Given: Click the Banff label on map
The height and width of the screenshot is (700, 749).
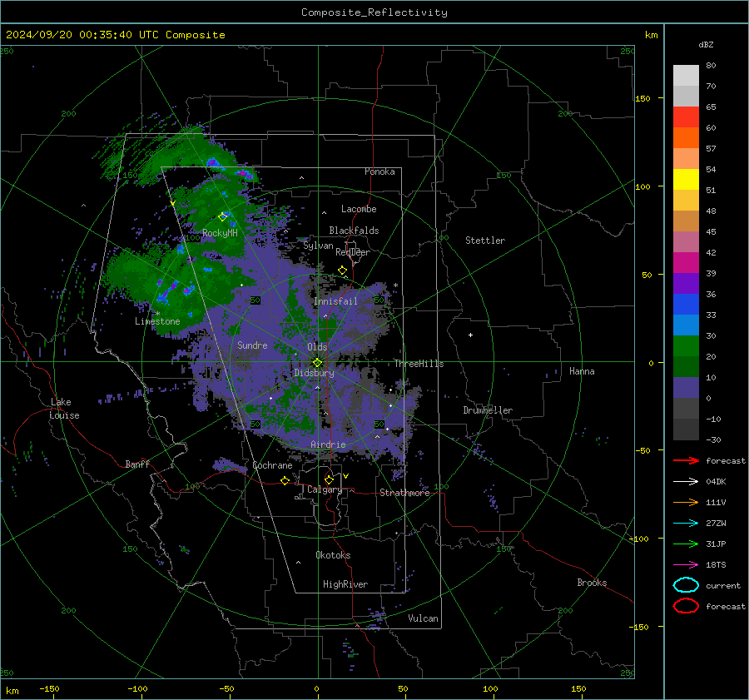Looking at the screenshot, I should click(137, 464).
